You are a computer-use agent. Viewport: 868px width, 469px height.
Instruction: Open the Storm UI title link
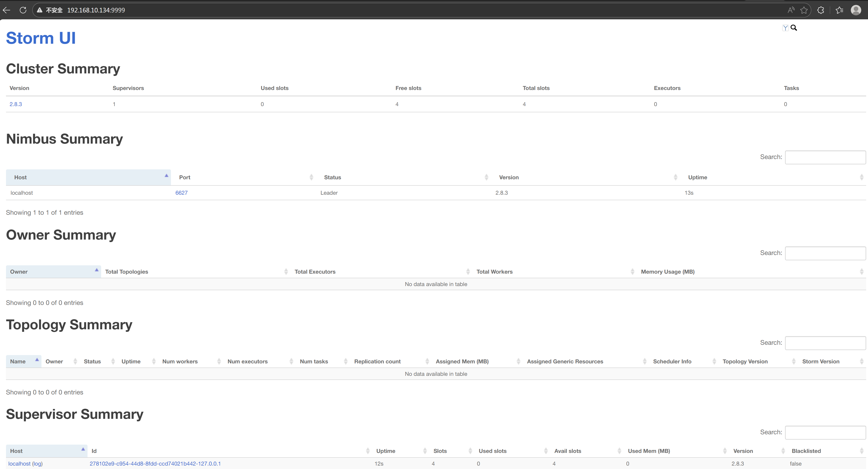(41, 38)
